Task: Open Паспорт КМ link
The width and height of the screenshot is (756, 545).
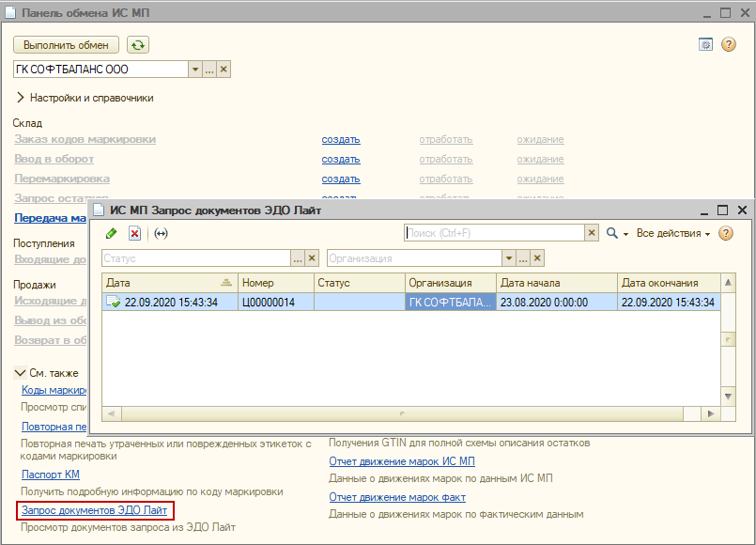Action: [51, 475]
